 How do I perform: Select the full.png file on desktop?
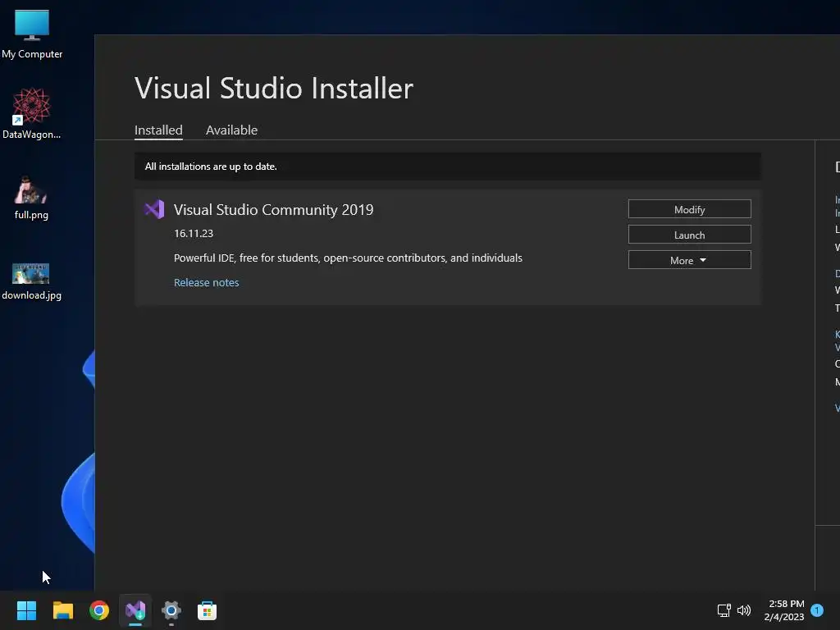coord(31,197)
